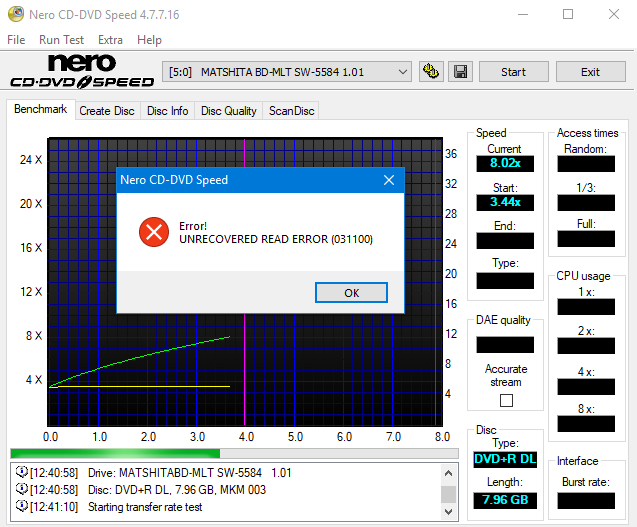Click the app icon in title bar
This screenshot has width=637, height=527.
point(15,14)
